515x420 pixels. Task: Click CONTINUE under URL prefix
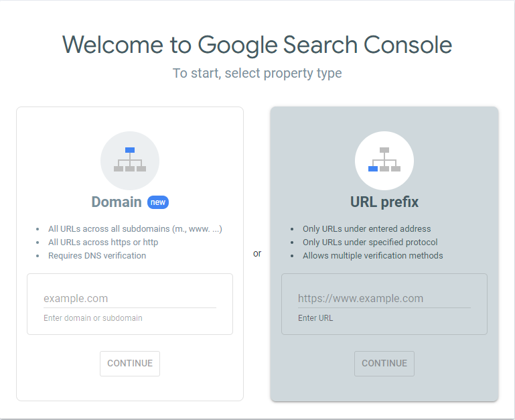pos(384,364)
